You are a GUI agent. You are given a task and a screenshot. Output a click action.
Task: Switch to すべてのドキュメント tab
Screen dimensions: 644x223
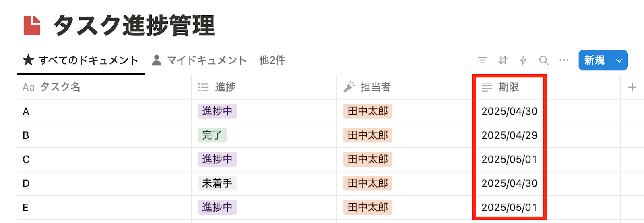pyautogui.click(x=81, y=60)
